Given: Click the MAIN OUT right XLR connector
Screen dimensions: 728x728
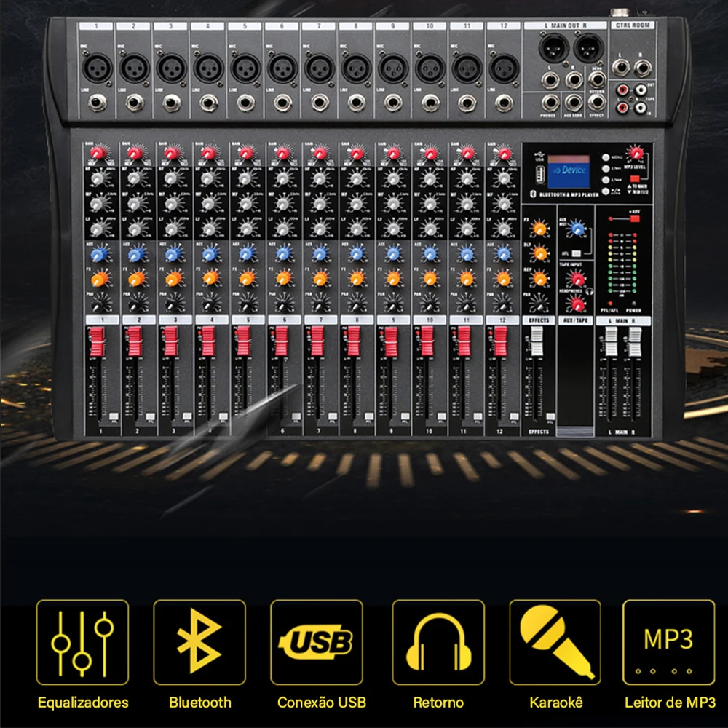Looking at the screenshot, I should click(588, 47).
